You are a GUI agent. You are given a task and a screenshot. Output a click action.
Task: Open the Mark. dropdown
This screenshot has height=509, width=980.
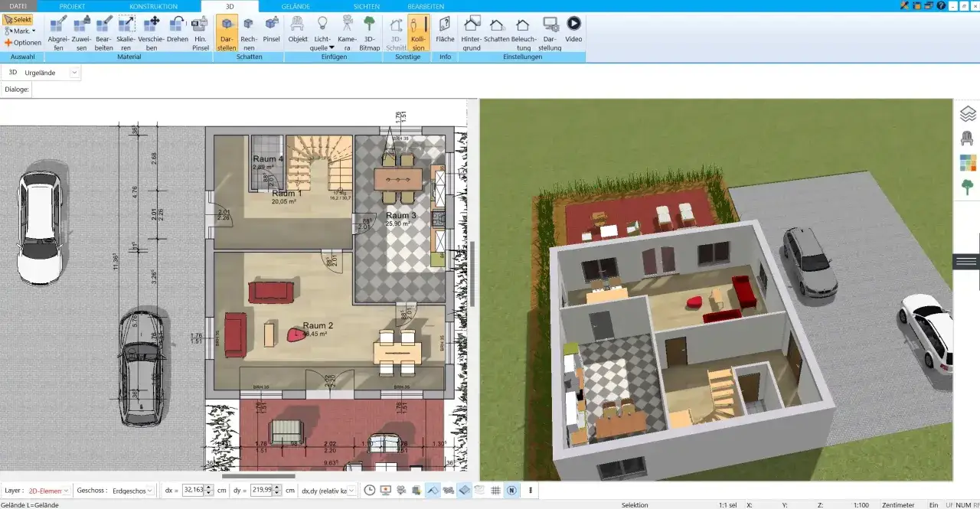[x=19, y=31]
